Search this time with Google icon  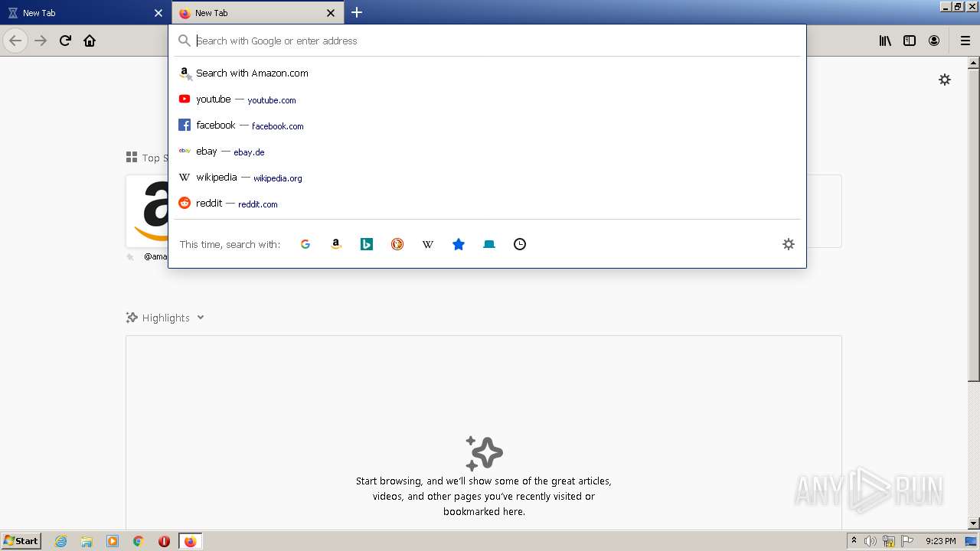click(305, 244)
